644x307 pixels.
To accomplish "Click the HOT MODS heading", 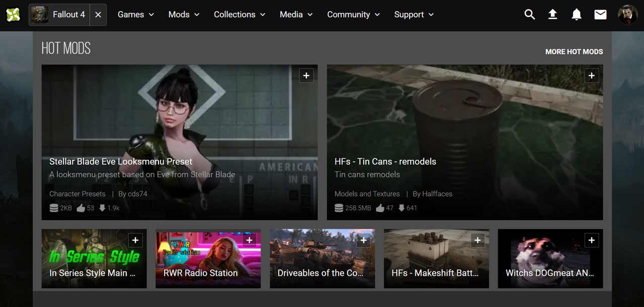I will point(66,49).
